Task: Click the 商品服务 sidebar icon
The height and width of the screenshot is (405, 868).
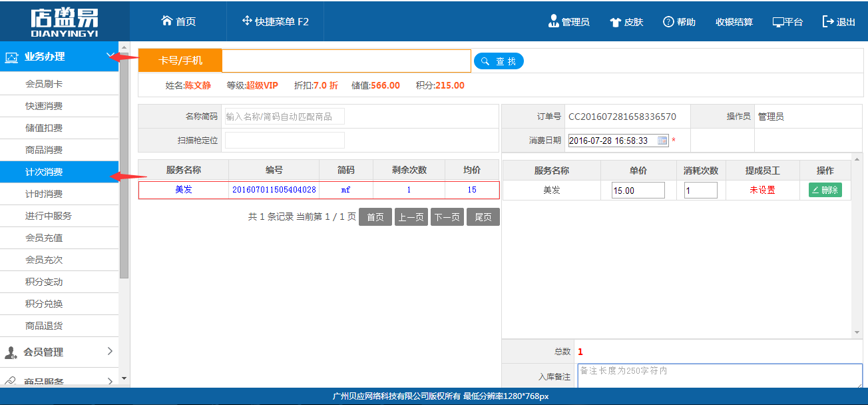Action: (11, 381)
